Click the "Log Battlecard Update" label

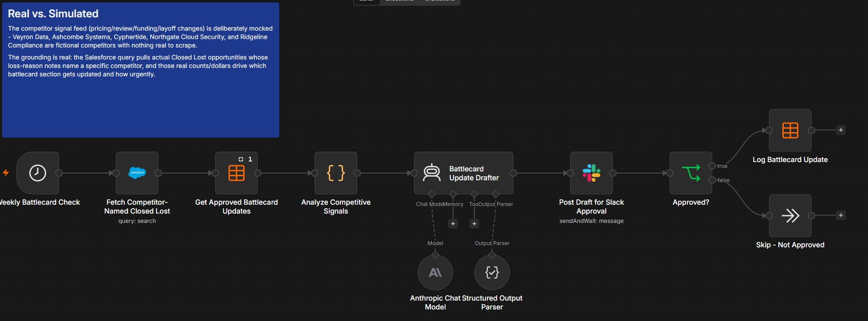coord(790,160)
